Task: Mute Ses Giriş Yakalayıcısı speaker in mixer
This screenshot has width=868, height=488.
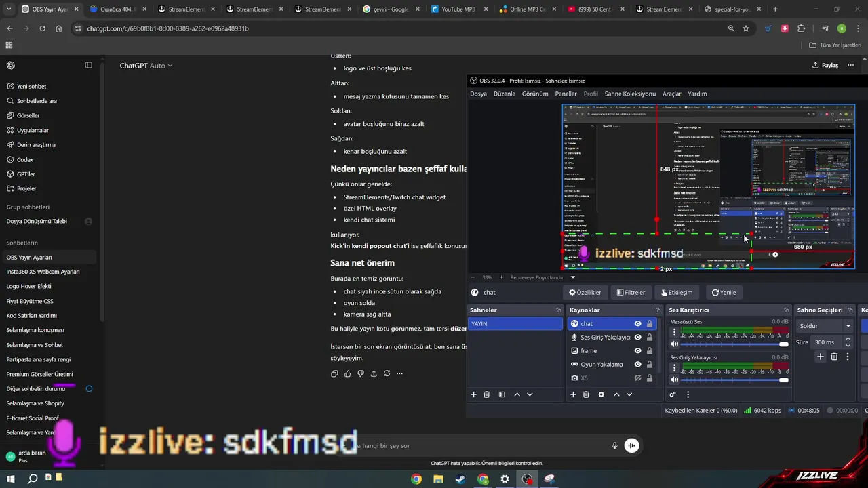Action: (x=674, y=380)
